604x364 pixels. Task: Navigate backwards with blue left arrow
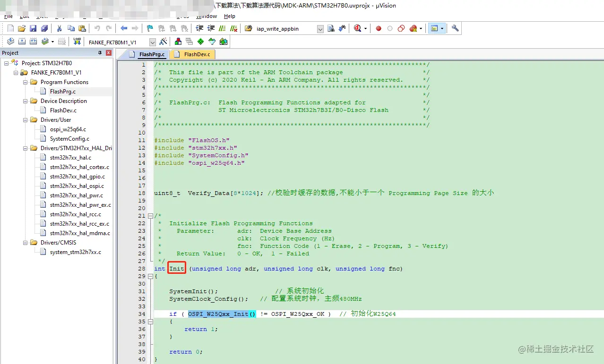point(124,28)
